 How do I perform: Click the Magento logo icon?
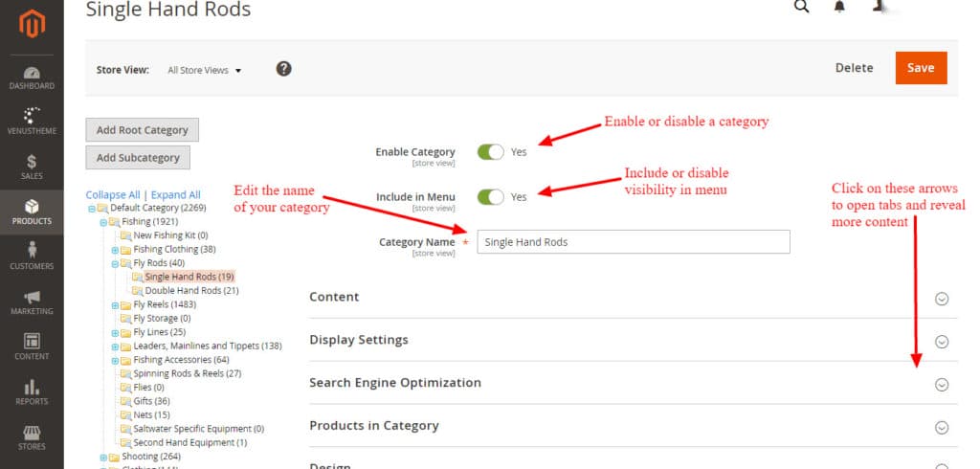tap(32, 24)
